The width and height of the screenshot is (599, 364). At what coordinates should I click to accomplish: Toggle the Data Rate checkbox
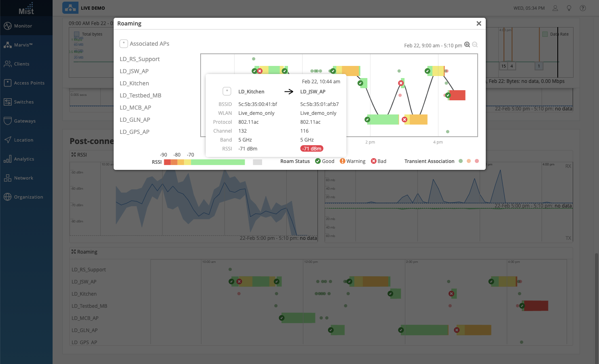click(545, 34)
